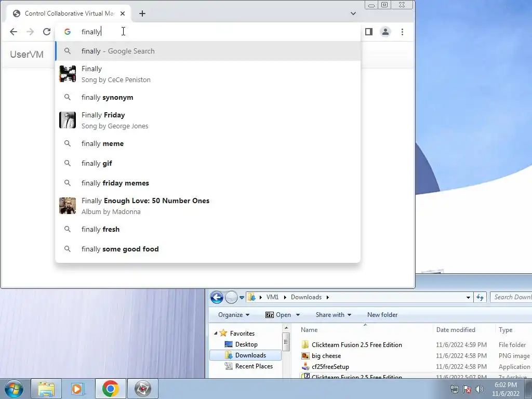The image size is (532, 399).
Task: Click the Chrome forward arrow
Action: click(x=30, y=32)
